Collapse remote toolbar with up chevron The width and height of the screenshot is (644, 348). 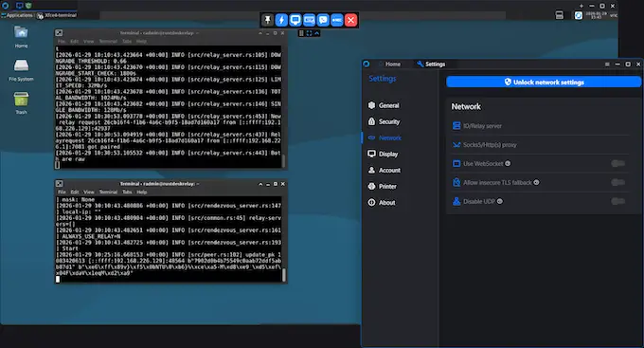(x=316, y=33)
